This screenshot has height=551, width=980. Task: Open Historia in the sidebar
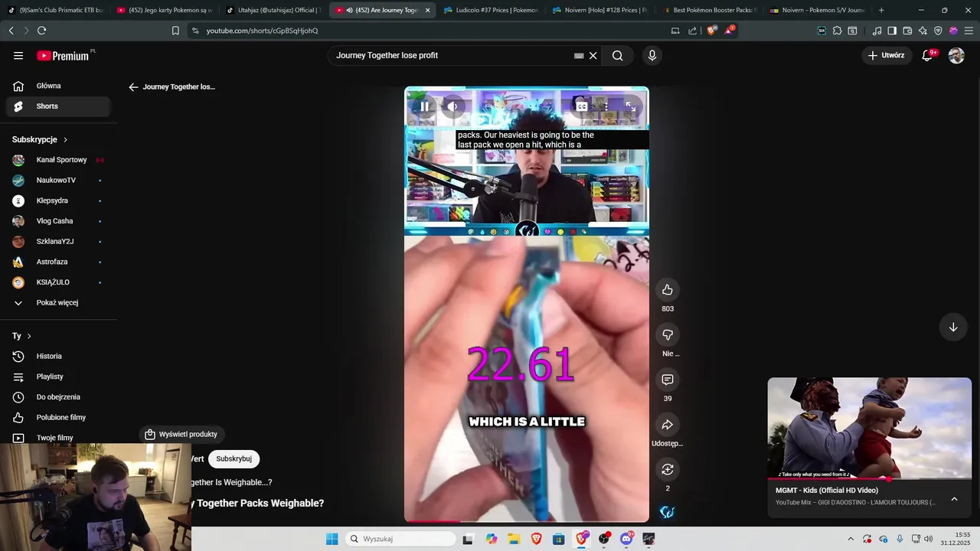click(x=58, y=356)
